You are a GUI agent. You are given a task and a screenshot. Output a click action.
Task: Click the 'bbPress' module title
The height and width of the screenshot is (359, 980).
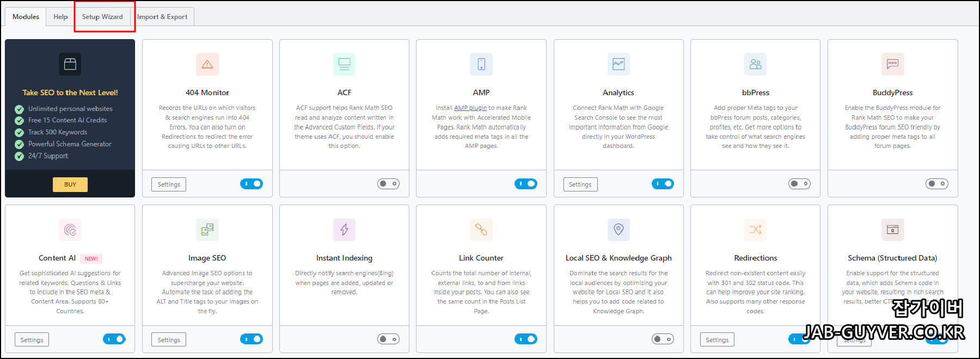click(756, 92)
